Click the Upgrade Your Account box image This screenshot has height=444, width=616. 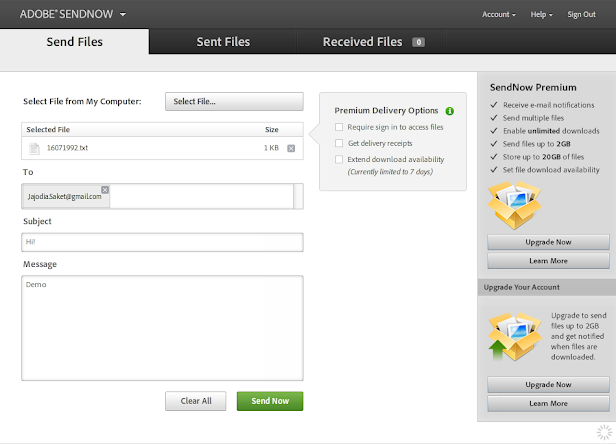(x=513, y=337)
